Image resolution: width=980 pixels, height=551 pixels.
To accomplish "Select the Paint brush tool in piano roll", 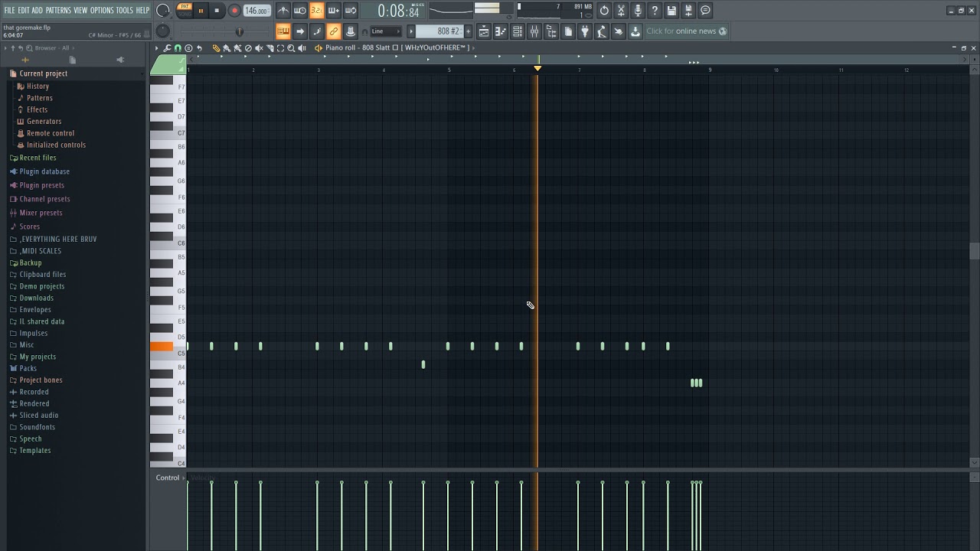I will pos(227,48).
